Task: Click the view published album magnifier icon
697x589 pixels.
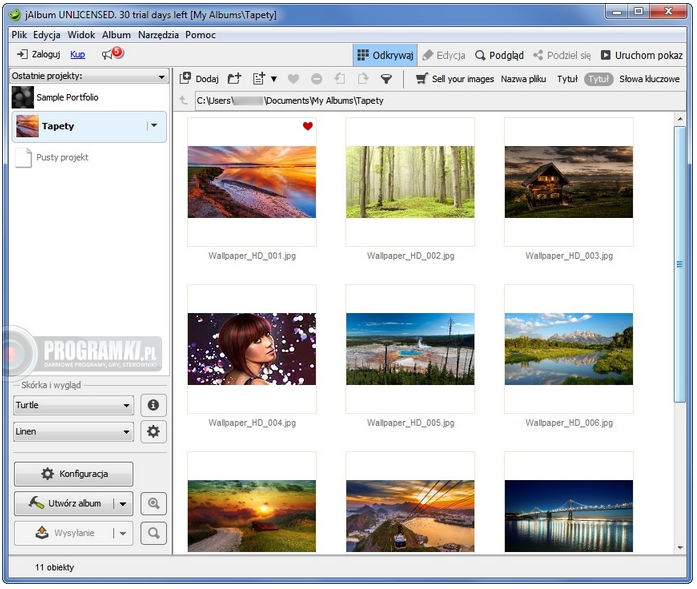Action: pos(153,533)
